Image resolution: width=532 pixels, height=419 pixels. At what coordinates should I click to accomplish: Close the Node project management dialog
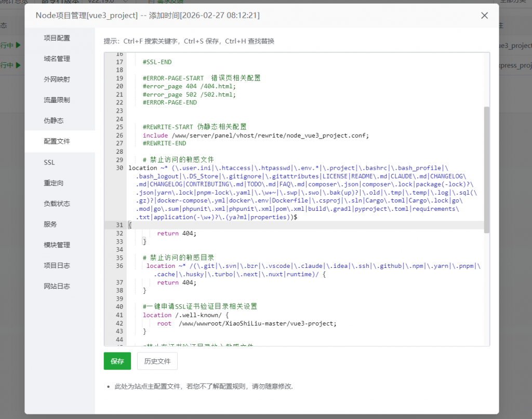click(x=484, y=16)
